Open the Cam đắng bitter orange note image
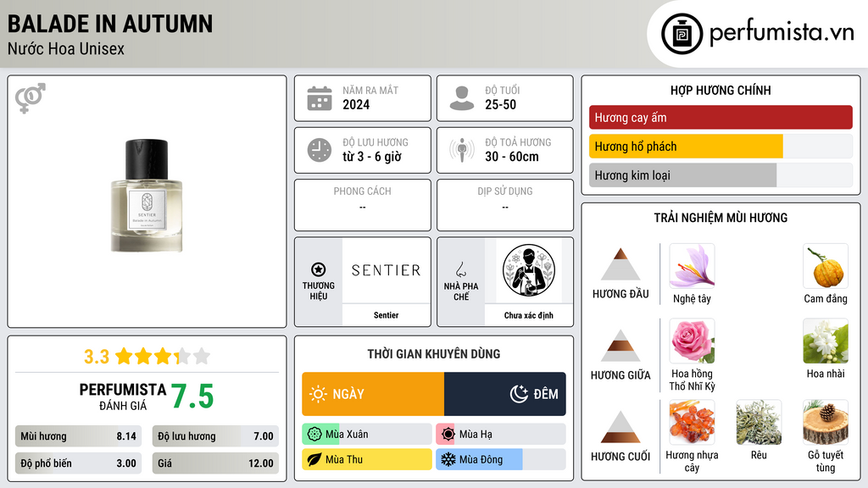868x488 pixels. pyautogui.click(x=826, y=266)
